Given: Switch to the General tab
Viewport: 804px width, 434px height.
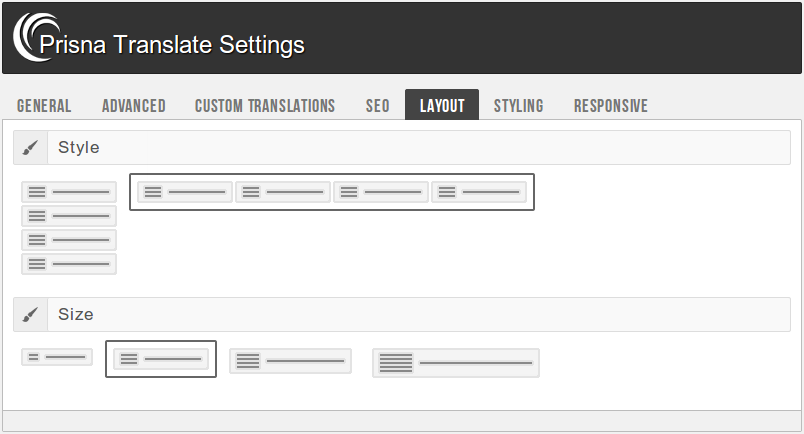Looking at the screenshot, I should click(44, 106).
